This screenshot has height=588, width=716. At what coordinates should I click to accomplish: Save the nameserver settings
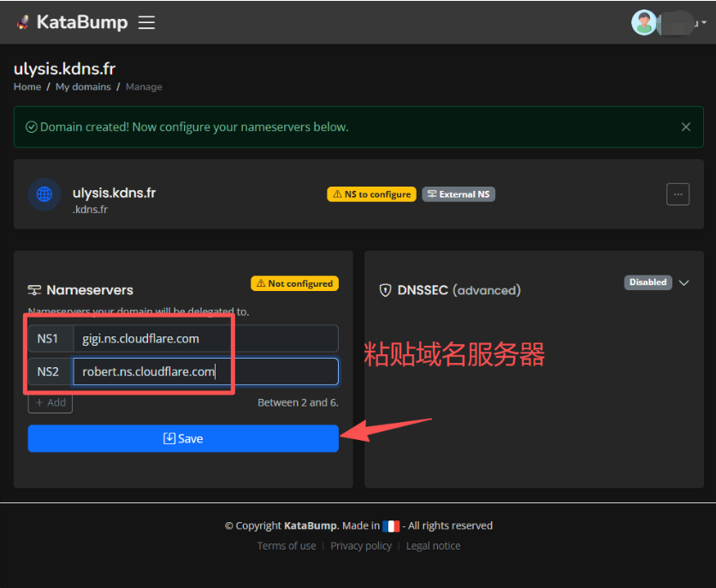(x=183, y=438)
